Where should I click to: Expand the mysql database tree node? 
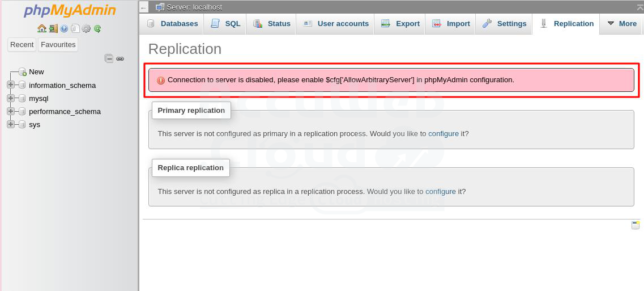[11, 98]
